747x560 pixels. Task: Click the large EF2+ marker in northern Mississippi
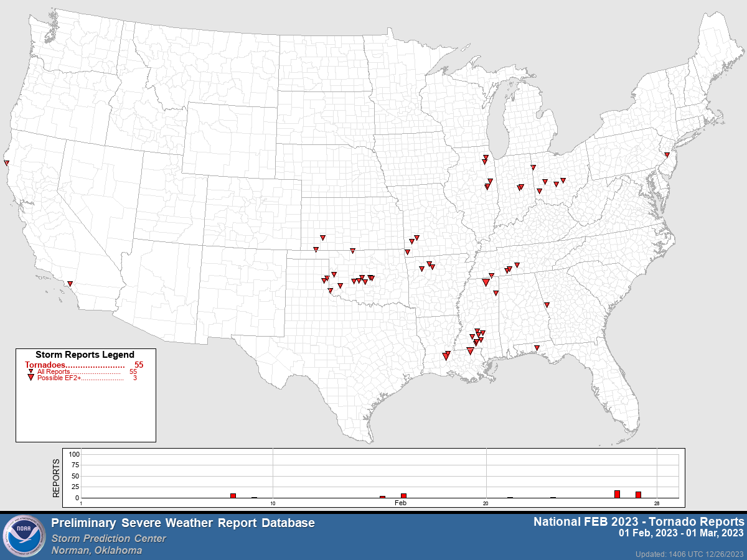pyautogui.click(x=486, y=282)
